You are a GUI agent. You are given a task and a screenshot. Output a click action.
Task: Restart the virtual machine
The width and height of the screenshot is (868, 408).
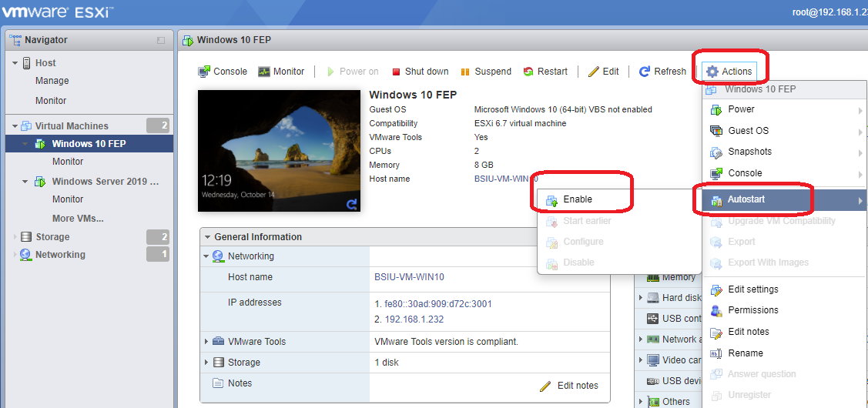(x=545, y=72)
